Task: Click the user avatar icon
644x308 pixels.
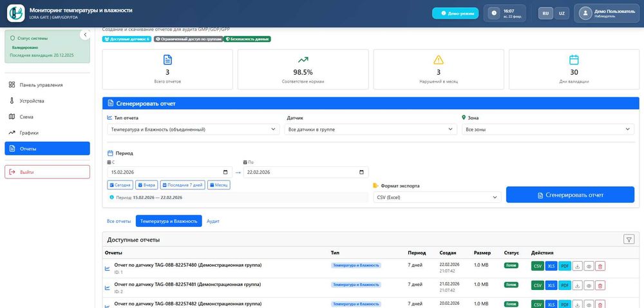Action: click(585, 13)
